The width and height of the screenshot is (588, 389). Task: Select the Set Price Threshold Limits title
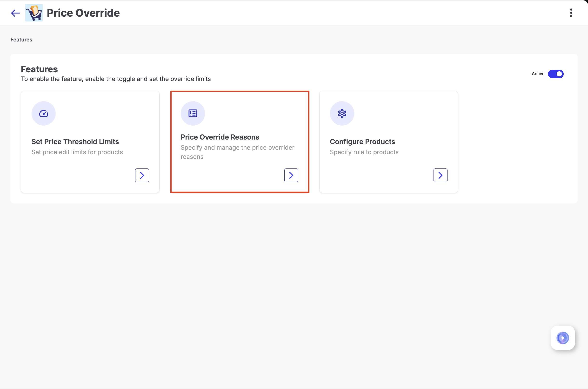point(75,142)
